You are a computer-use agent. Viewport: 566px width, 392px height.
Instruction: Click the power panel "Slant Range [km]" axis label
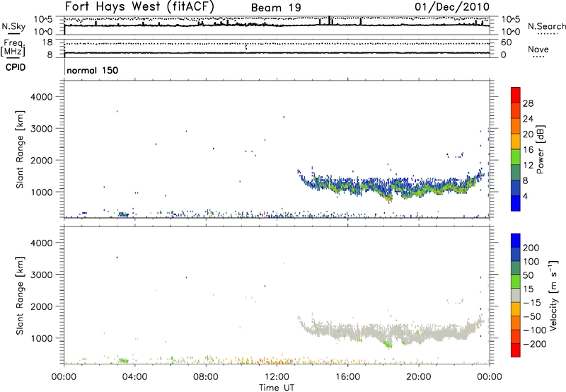[20, 149]
